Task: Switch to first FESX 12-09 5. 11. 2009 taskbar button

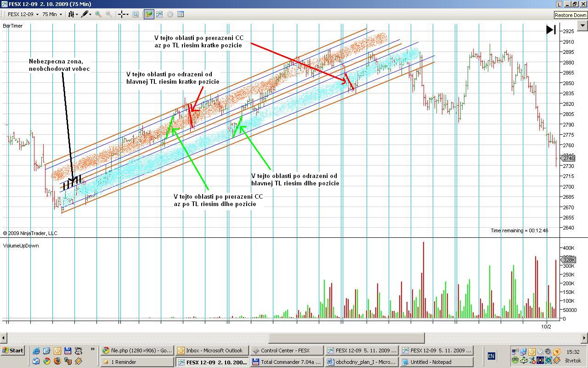Action: click(362, 351)
